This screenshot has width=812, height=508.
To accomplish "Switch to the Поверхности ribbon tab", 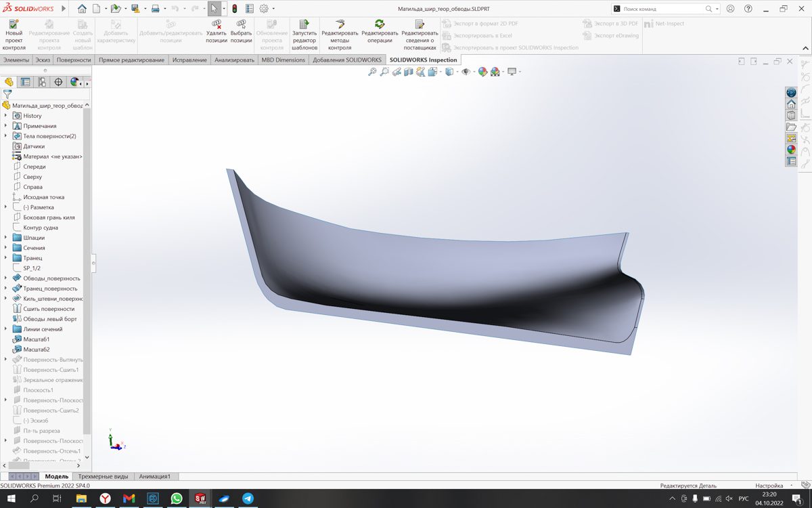I will [74, 60].
